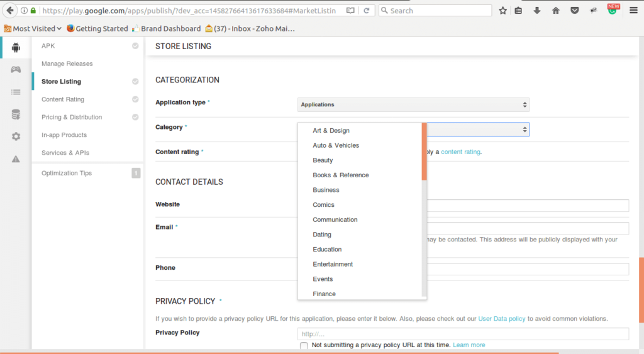Click the Privacy Policy URL field
644x354 pixels.
(x=463, y=334)
